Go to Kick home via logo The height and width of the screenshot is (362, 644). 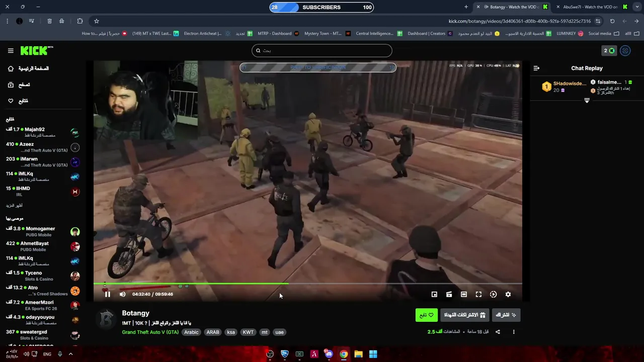[x=37, y=50]
